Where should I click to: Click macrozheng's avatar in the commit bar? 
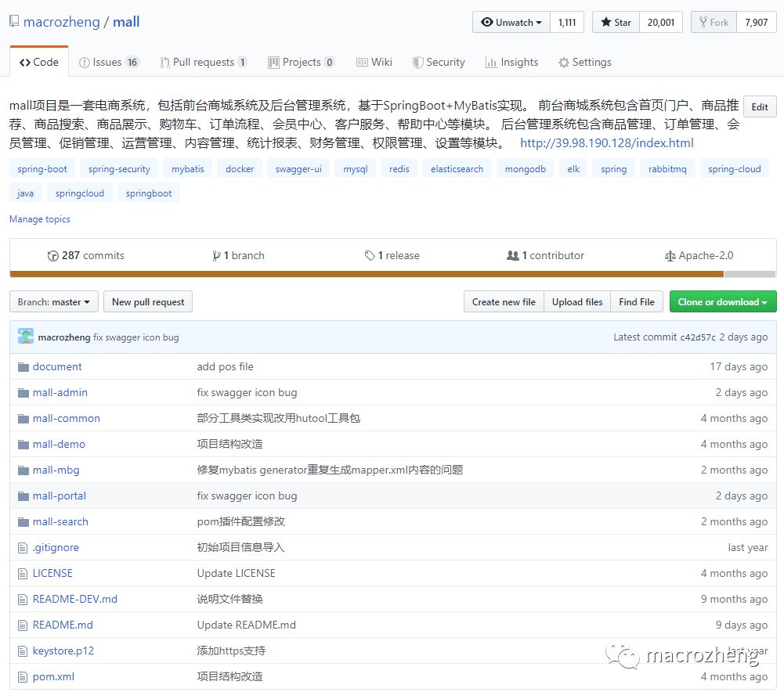26,337
